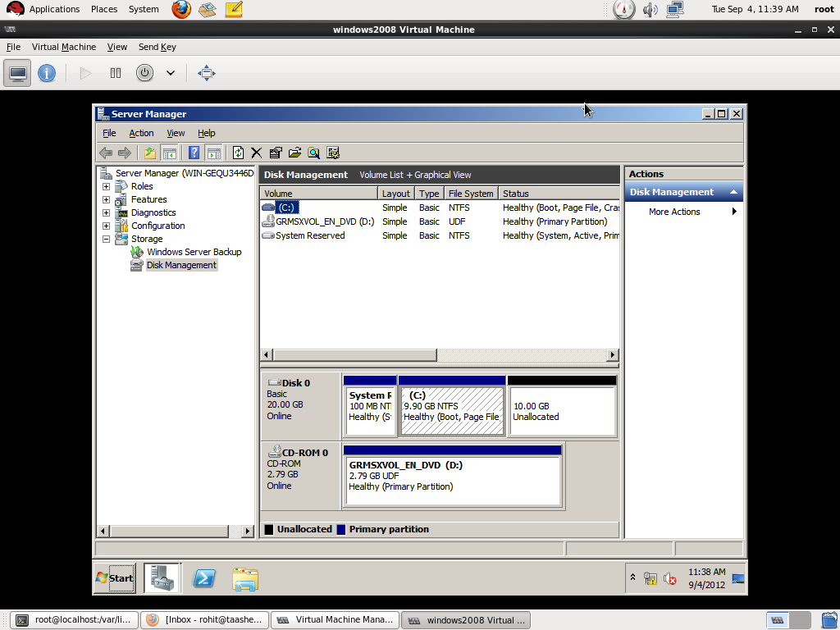
Task: Select the GRMSXVOL_EN_DVD partition block on CD-ROM 0
Action: click(453, 475)
